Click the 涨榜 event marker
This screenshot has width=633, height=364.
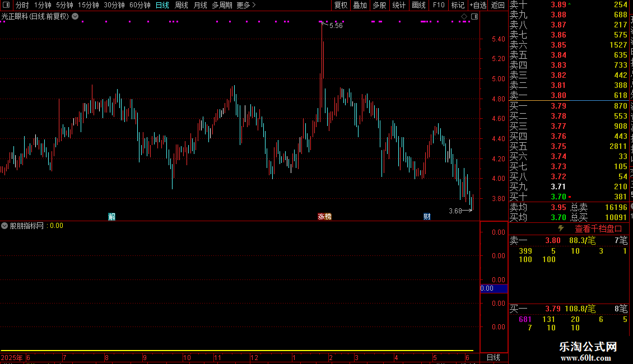(x=324, y=217)
